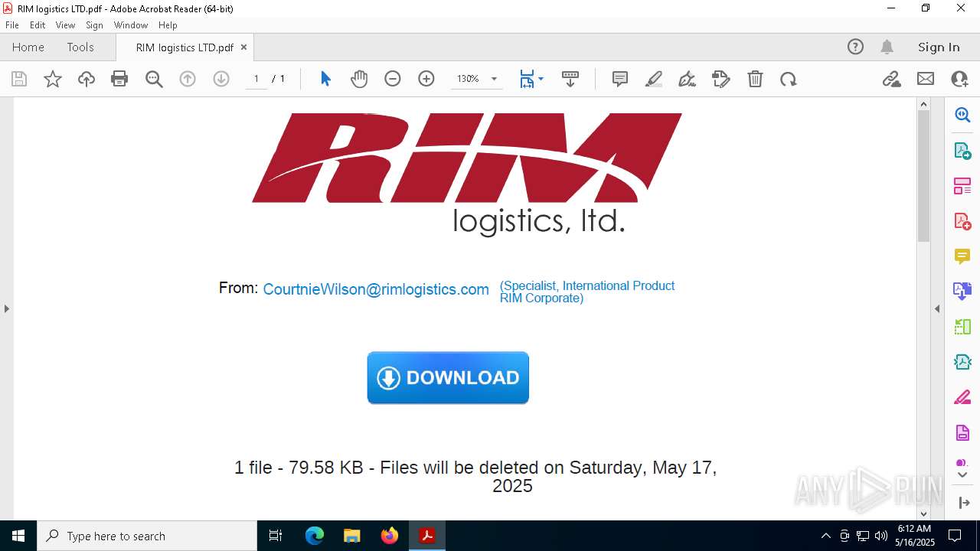This screenshot has width=980, height=551.
Task: Open yellow Comment tool in sidebar
Action: pos(962,256)
